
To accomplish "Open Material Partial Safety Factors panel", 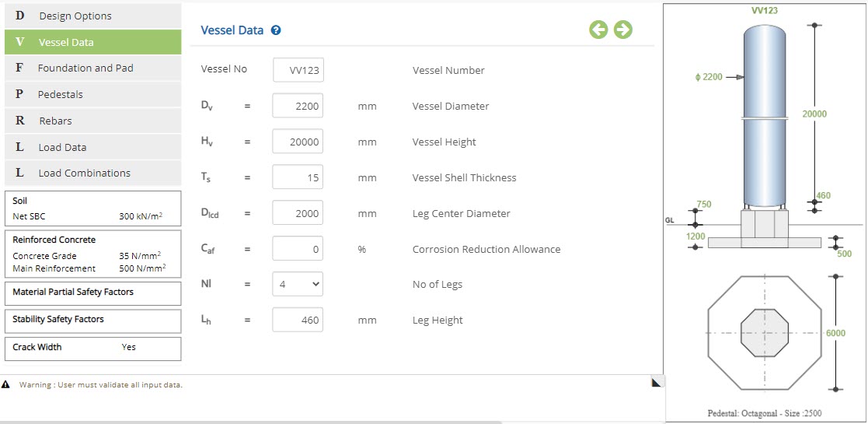I will (93, 293).
